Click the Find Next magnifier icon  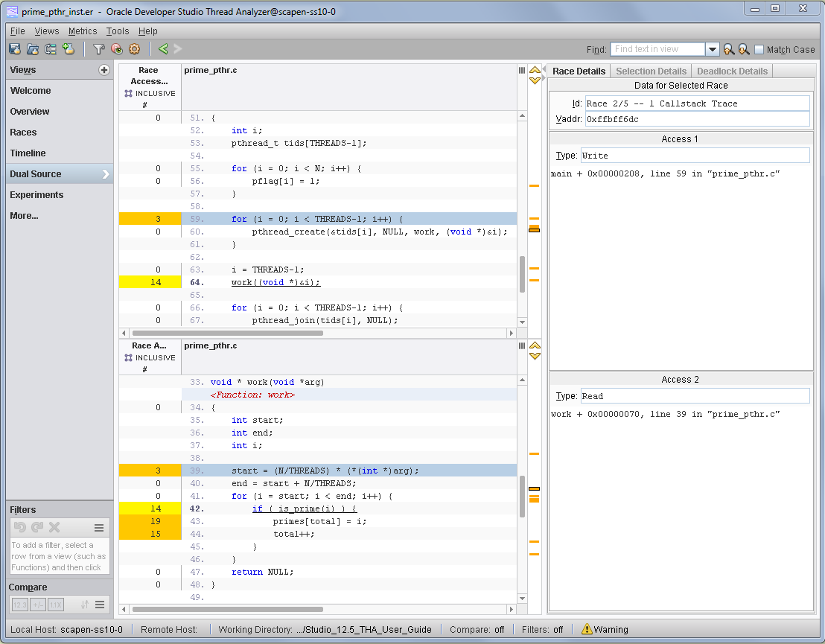(x=743, y=49)
